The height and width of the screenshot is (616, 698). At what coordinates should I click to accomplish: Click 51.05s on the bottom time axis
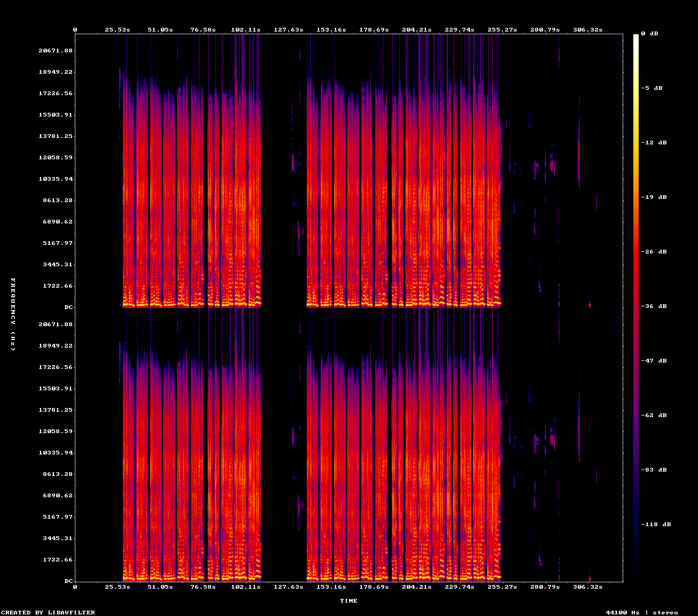tap(160, 587)
